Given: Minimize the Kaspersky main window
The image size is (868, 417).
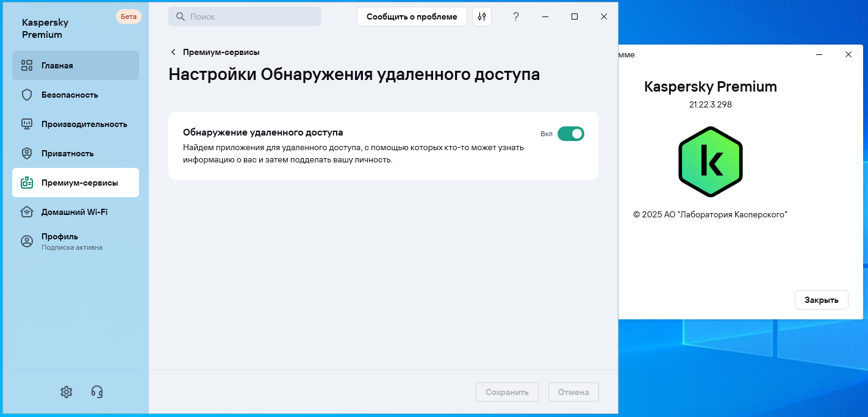Looking at the screenshot, I should coord(545,16).
